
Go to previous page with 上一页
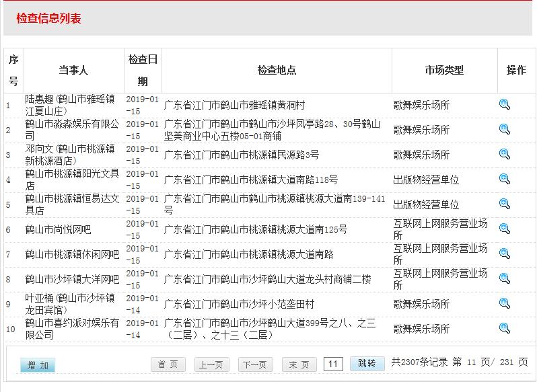[211, 364]
